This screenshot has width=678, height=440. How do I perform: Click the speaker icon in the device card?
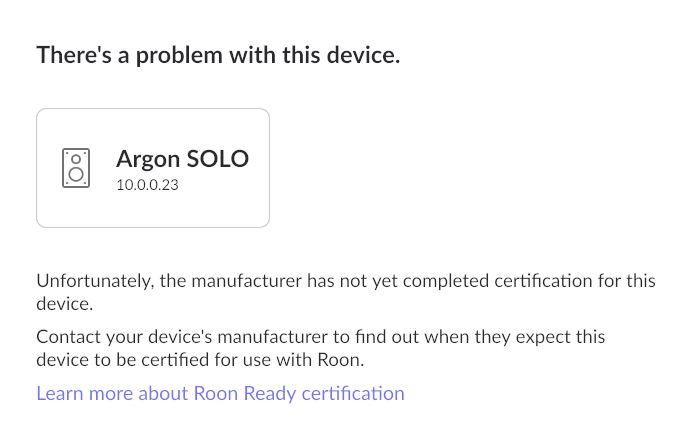76,168
